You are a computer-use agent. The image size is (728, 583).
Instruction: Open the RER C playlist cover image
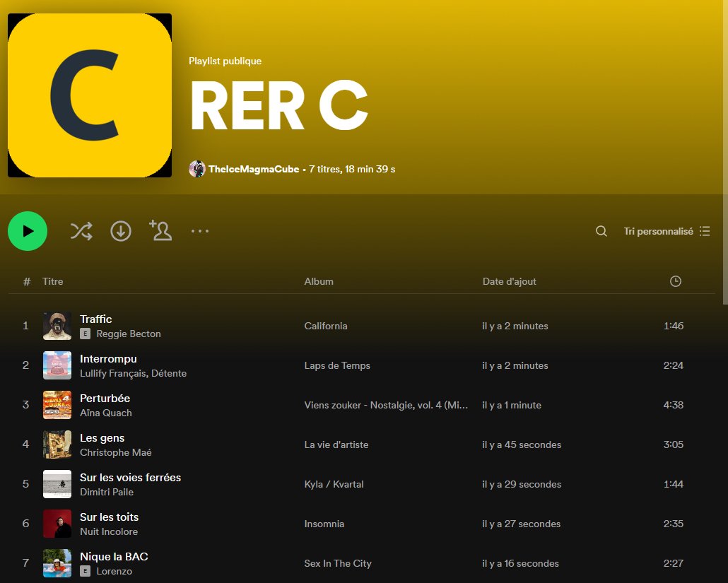pyautogui.click(x=90, y=95)
